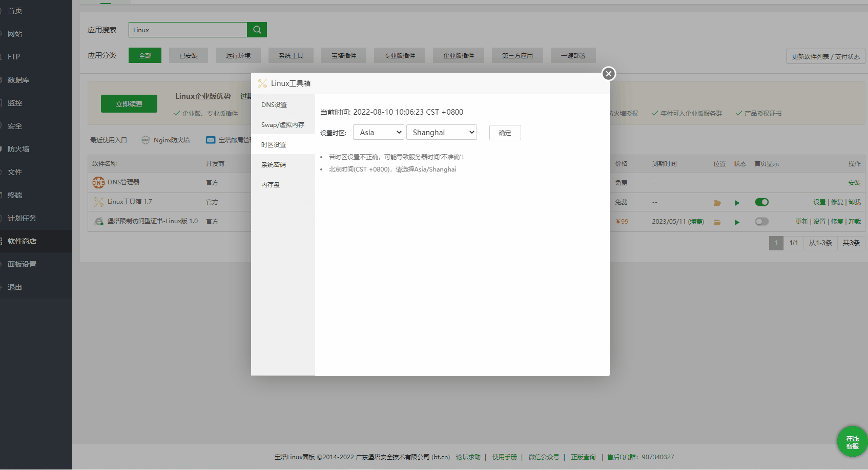This screenshot has height=470, width=868.
Task: Click the DNS管理器 app icon
Action: click(98, 182)
